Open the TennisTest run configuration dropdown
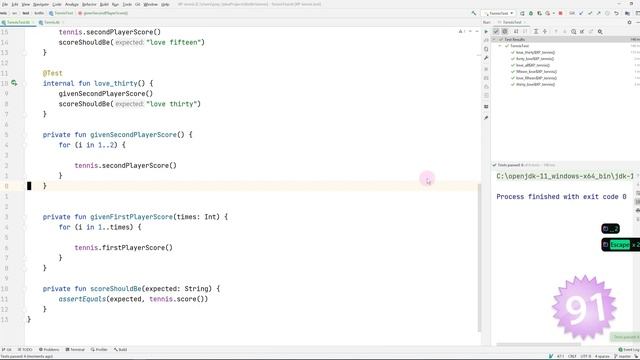 [x=498, y=13]
